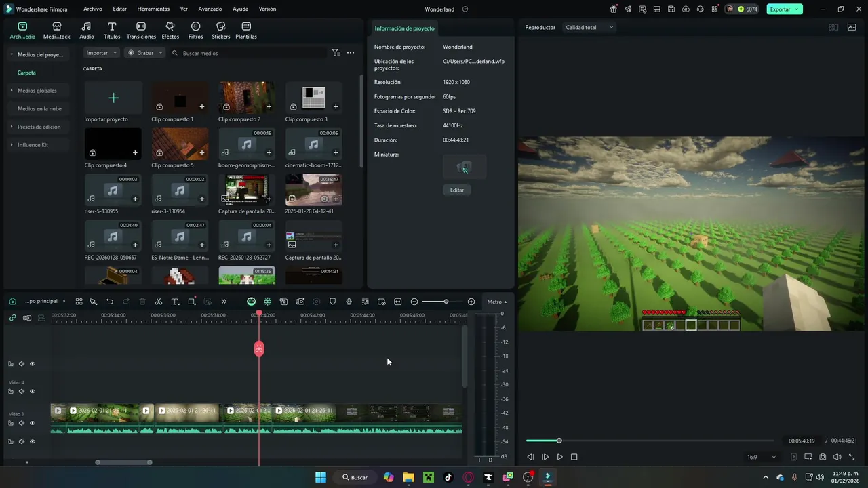Select the crop tool in timeline toolbar
868x488 pixels.
tap(191, 302)
